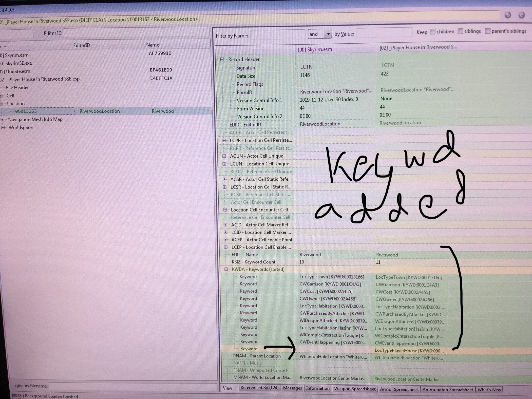Open the Ammunition Spreadsheet tab
The image size is (532, 399).
(x=448, y=390)
